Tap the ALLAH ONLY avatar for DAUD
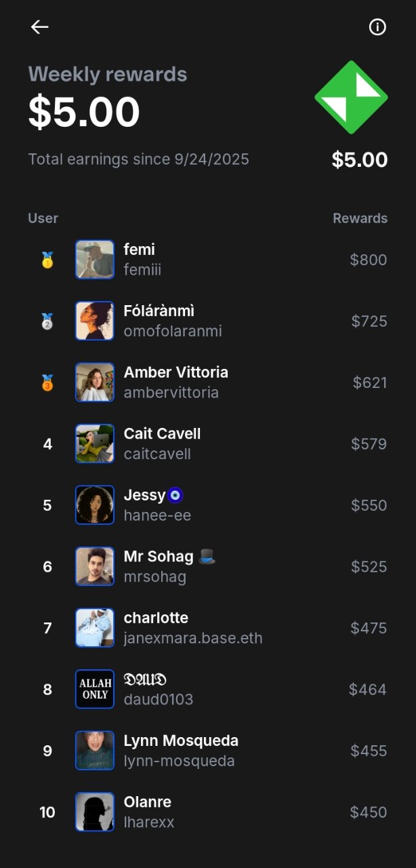This screenshot has height=868, width=416. pyautogui.click(x=95, y=689)
